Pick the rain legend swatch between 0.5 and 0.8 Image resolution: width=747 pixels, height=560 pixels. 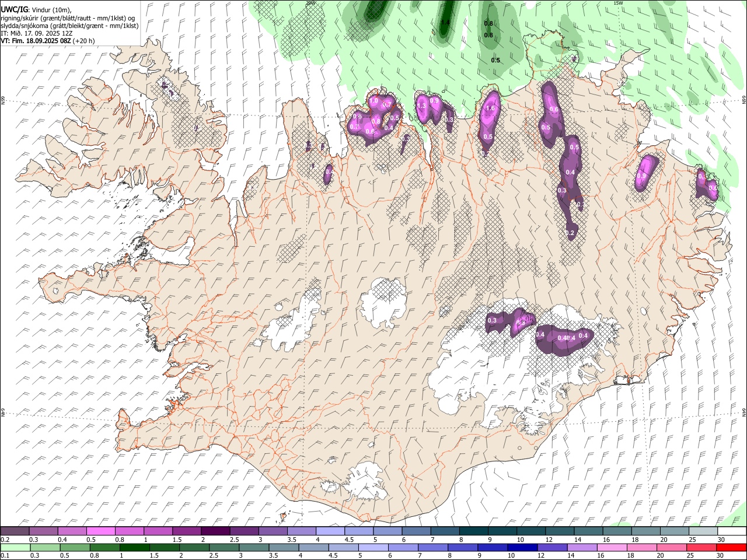pos(75,547)
